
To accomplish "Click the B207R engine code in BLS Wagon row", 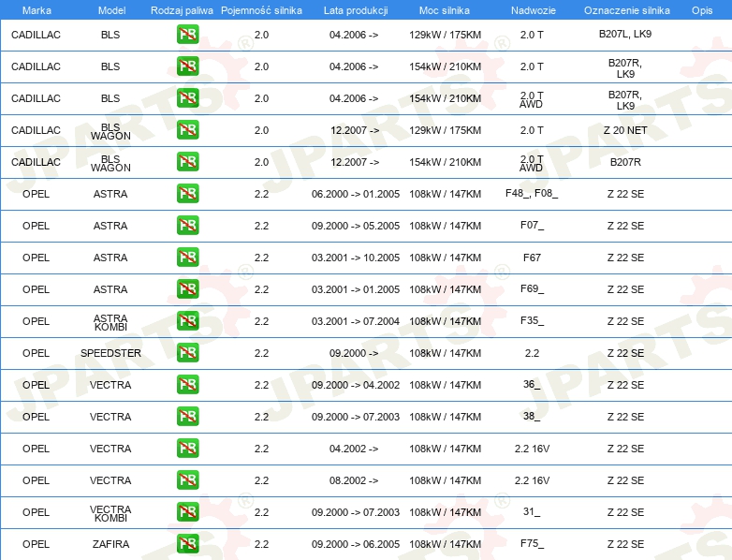I will [625, 162].
